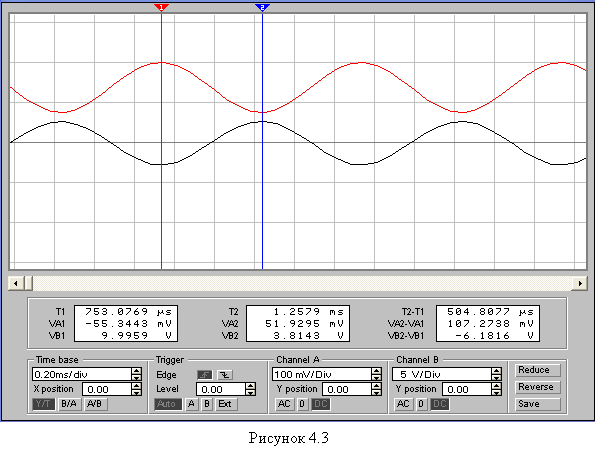Viewport: 596px width, 451px height.
Task: Decrease the X position value
Action: point(137,392)
